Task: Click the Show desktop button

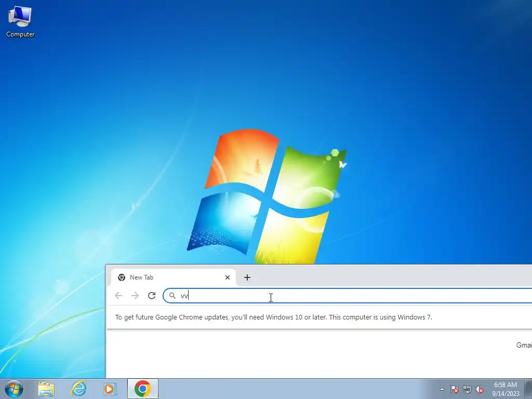Action: click(x=528, y=389)
